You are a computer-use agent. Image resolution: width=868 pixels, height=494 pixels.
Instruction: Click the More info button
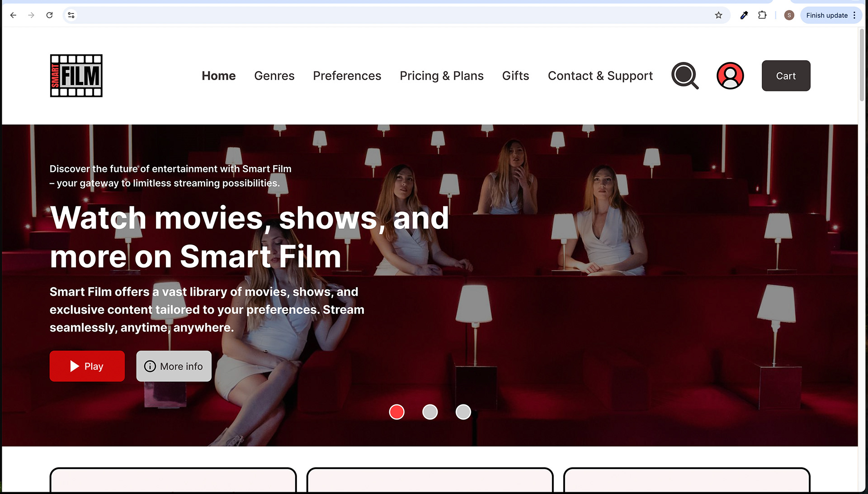(174, 366)
